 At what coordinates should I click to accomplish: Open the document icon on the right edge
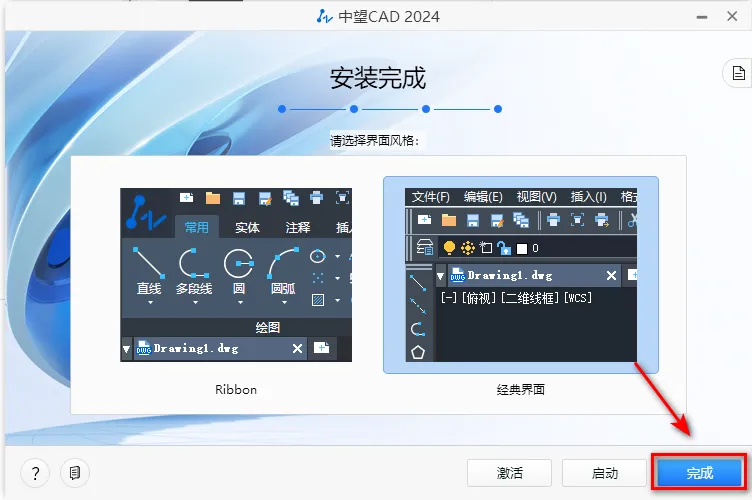pos(739,73)
